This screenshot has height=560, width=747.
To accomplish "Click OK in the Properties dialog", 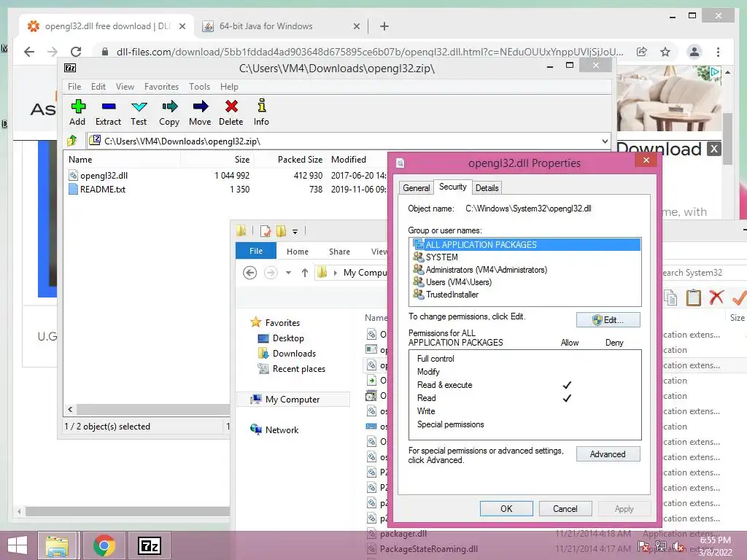I will click(506, 508).
